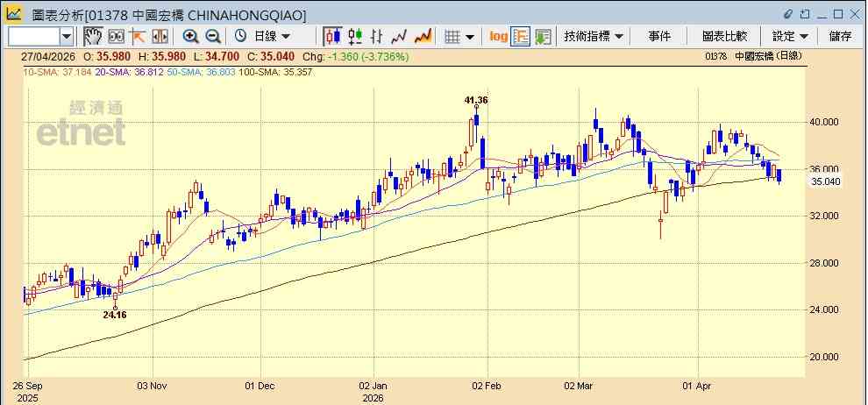The height and width of the screenshot is (405, 868).
Task: Open 圖表比較 chart comparison
Action: point(724,37)
